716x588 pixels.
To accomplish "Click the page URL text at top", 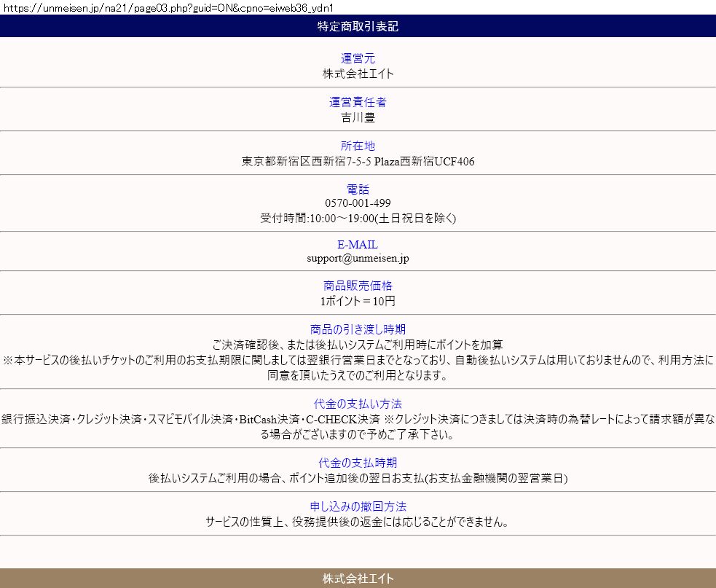I will click(x=168, y=7).
